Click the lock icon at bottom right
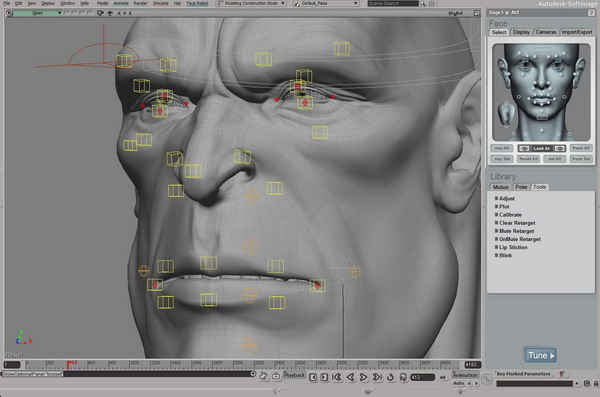This screenshot has height=397, width=600. pos(596,383)
